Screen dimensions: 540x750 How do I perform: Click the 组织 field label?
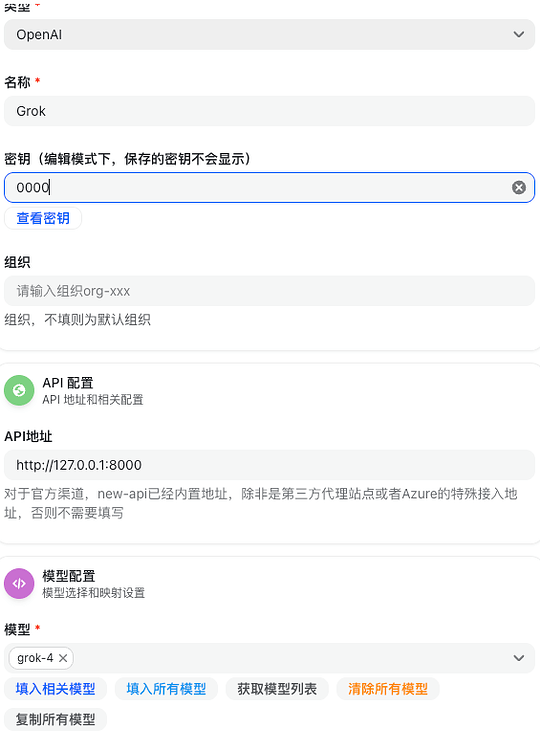18,262
